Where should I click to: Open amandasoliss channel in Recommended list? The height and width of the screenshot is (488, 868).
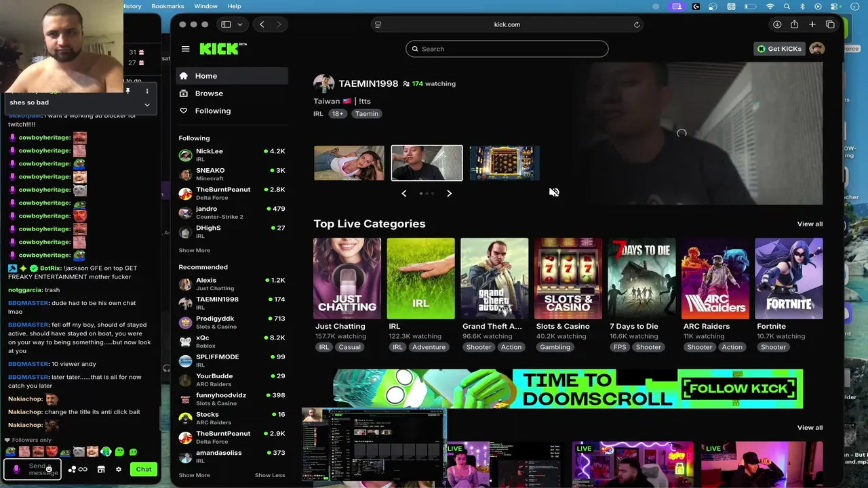tap(232, 457)
